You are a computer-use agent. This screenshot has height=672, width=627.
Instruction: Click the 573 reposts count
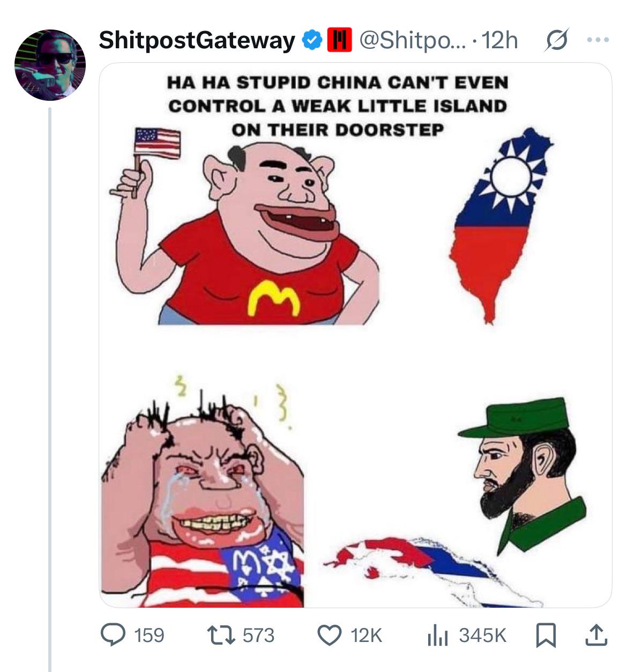click(258, 636)
